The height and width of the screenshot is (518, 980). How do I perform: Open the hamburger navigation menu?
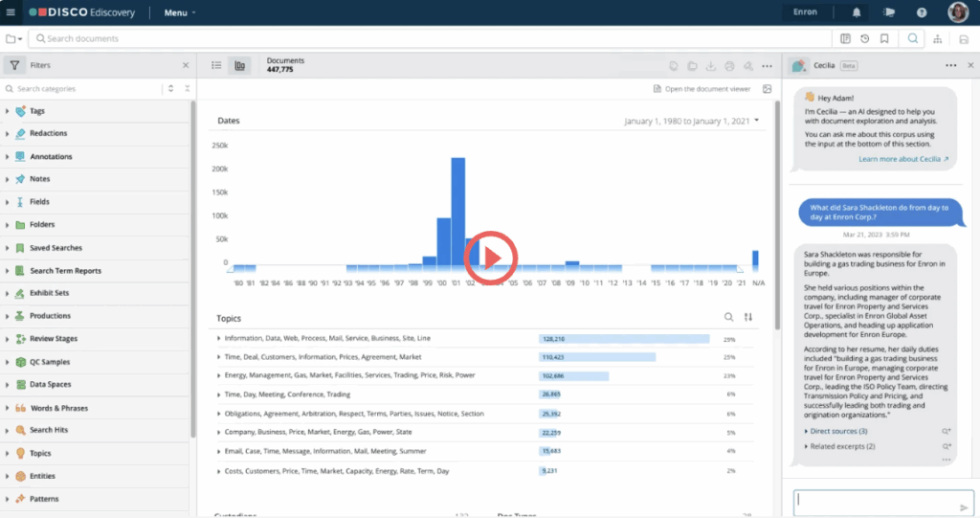click(x=11, y=12)
